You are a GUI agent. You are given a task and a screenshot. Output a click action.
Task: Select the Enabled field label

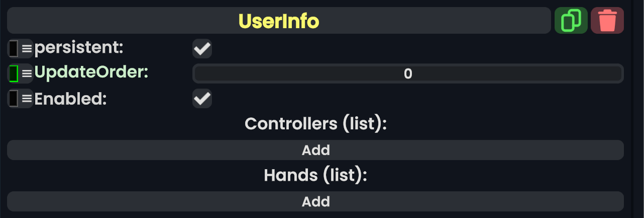(x=70, y=99)
